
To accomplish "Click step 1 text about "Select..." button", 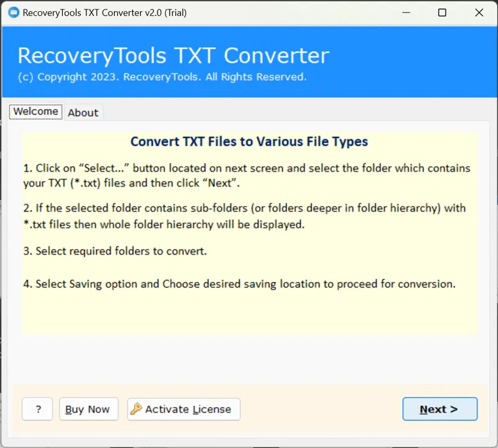I will tap(247, 175).
